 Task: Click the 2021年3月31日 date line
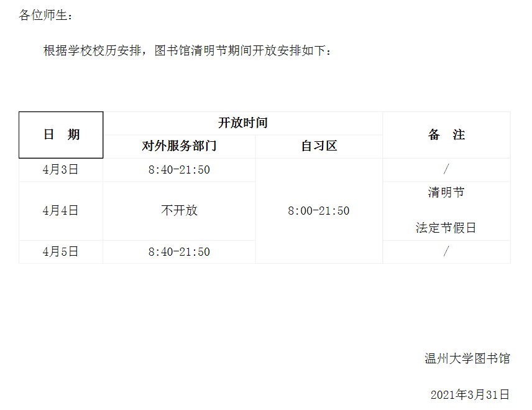coord(470,394)
